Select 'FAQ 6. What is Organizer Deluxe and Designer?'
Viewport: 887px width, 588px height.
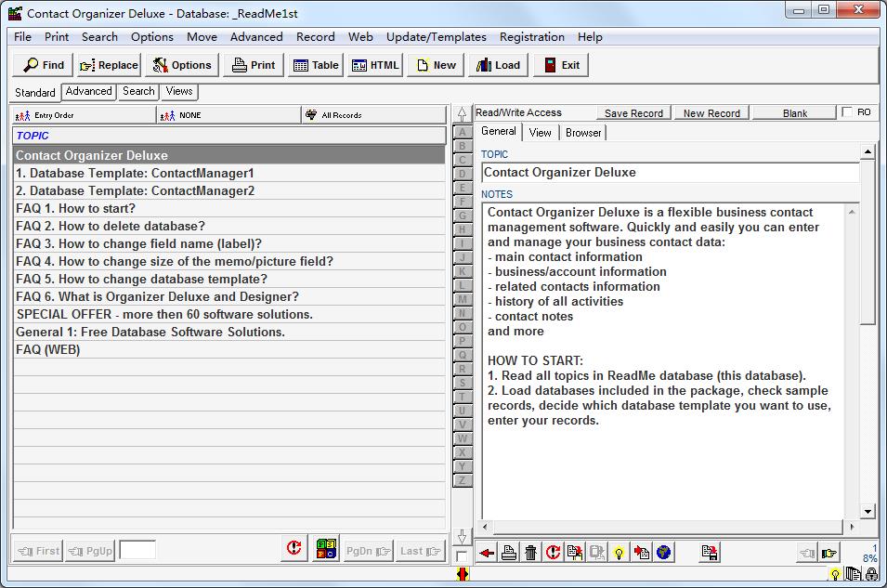click(229, 296)
